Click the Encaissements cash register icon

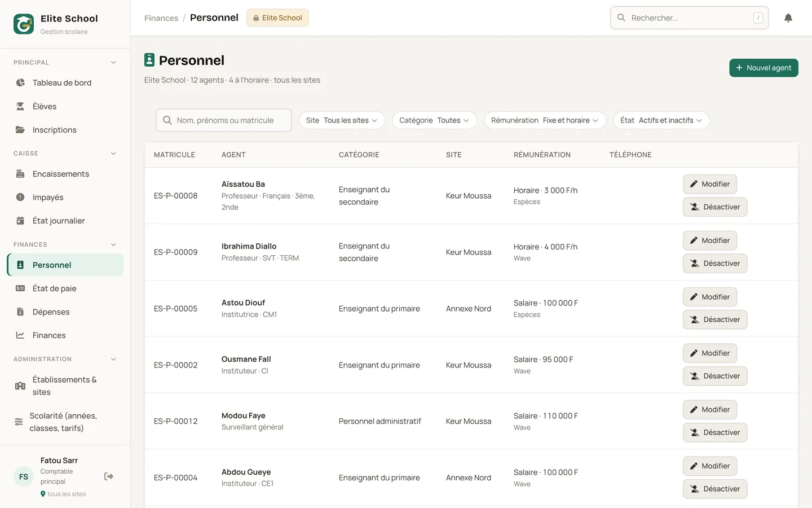pos(20,174)
